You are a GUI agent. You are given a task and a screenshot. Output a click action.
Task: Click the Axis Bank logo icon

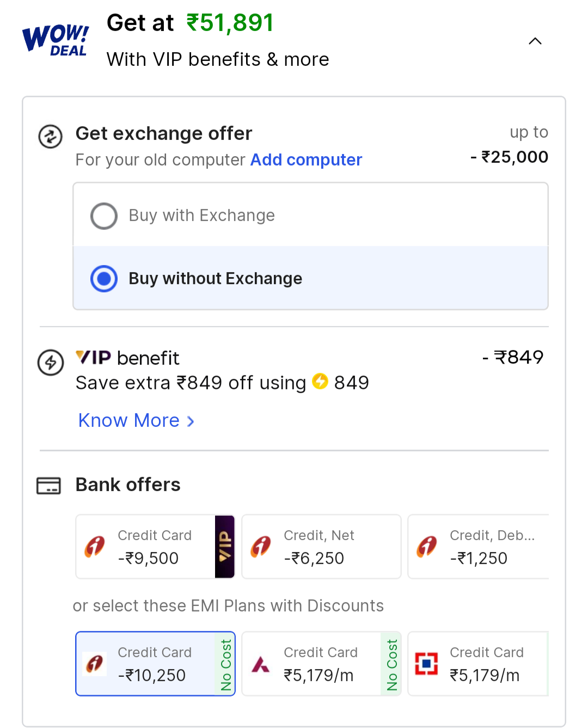coord(261,664)
